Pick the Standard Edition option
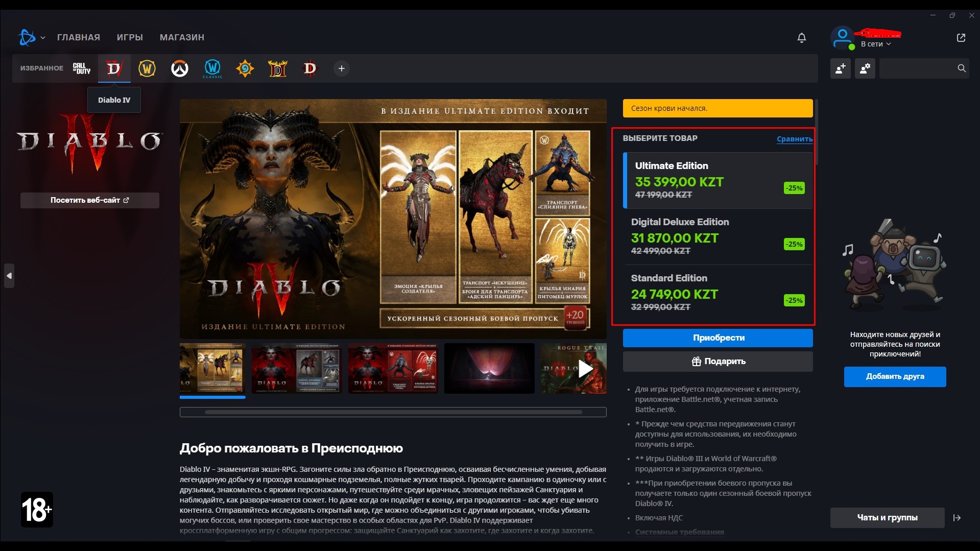Screen dimensions: 980x551 [x=718, y=293]
